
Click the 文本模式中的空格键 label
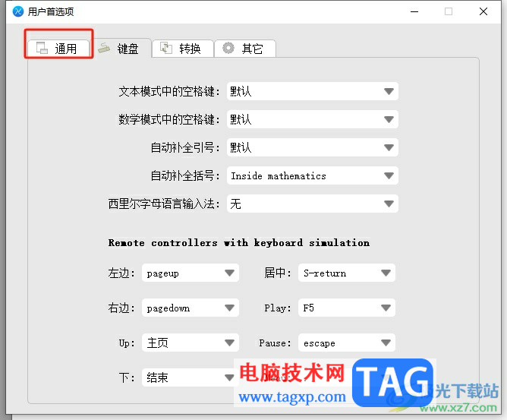pos(169,92)
